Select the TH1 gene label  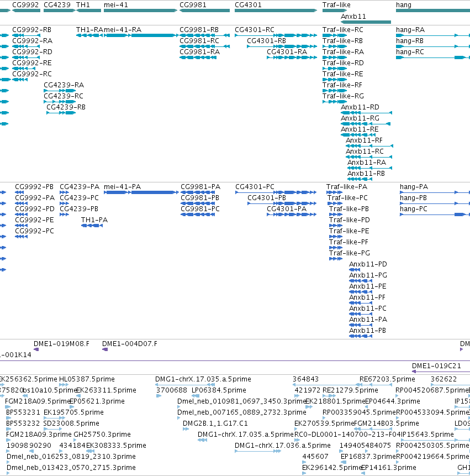click(x=83, y=5)
